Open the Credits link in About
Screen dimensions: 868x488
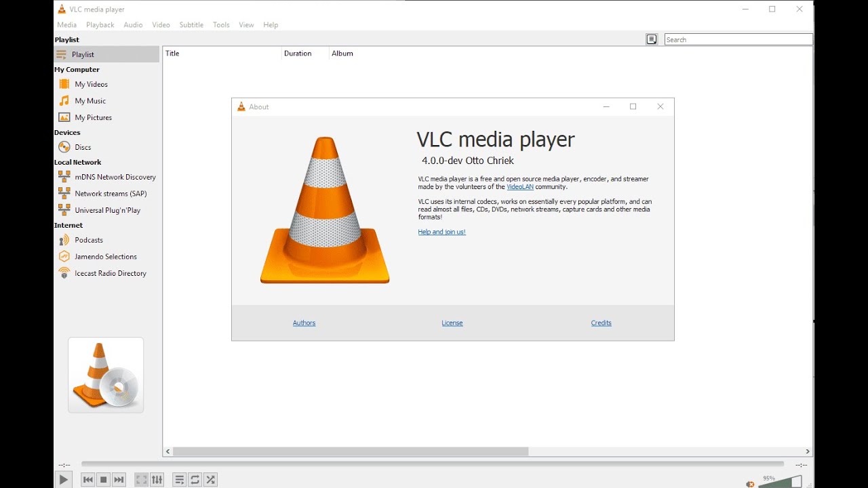pyautogui.click(x=601, y=323)
